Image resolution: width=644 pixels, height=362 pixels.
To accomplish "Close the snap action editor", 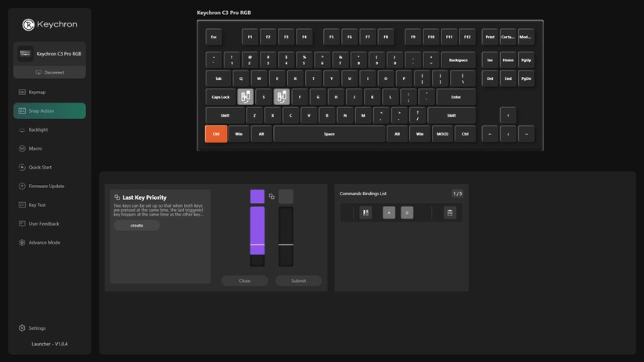I will [x=244, y=281].
